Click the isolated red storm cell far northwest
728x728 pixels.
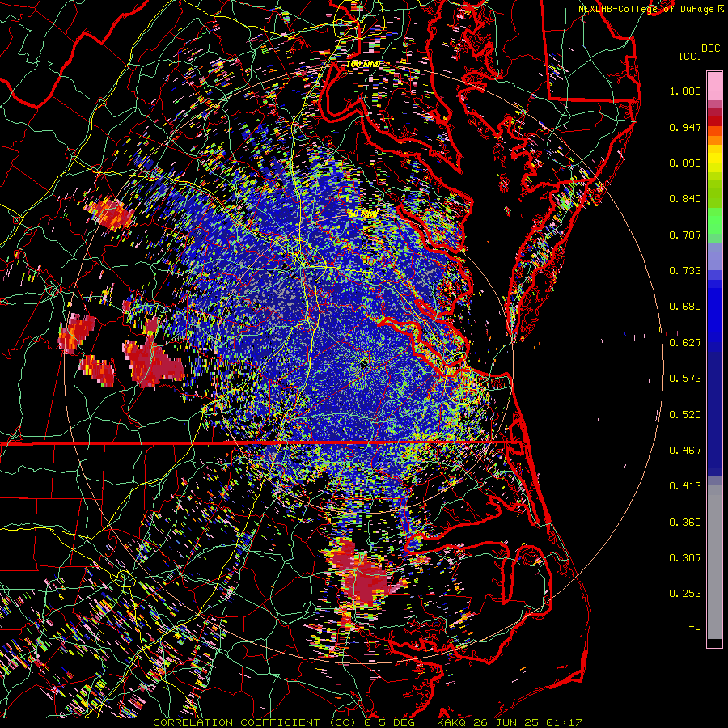pos(109,214)
